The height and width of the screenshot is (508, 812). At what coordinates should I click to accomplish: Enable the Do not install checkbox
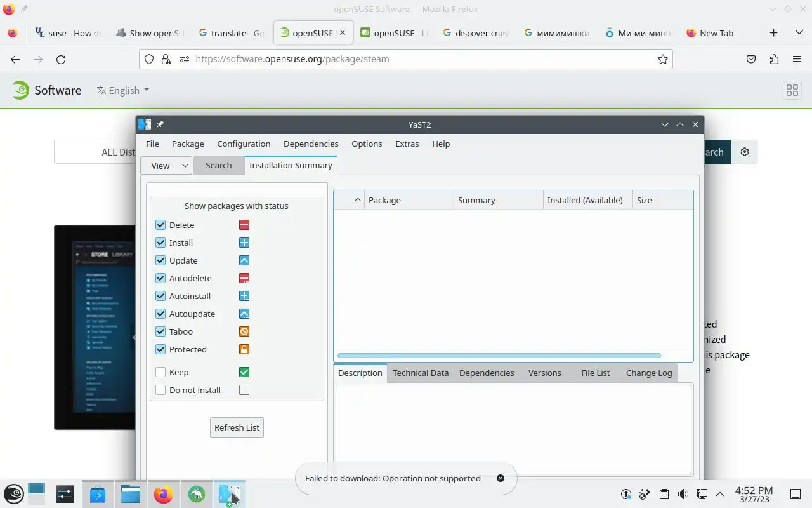tap(160, 390)
